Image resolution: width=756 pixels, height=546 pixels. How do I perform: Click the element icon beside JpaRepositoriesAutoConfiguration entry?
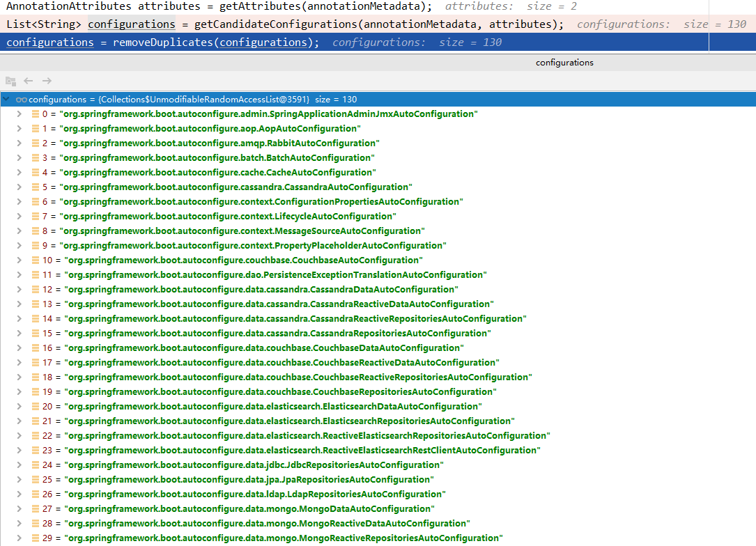(35, 480)
